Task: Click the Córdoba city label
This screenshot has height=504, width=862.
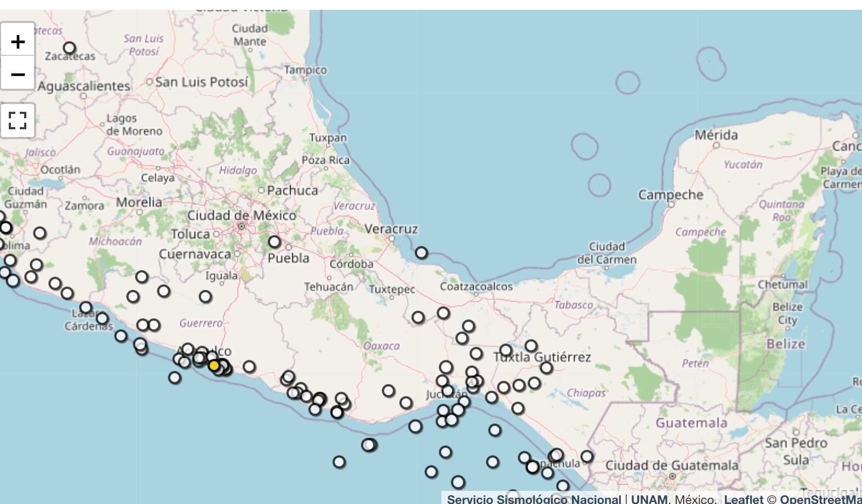Action: tap(351, 264)
